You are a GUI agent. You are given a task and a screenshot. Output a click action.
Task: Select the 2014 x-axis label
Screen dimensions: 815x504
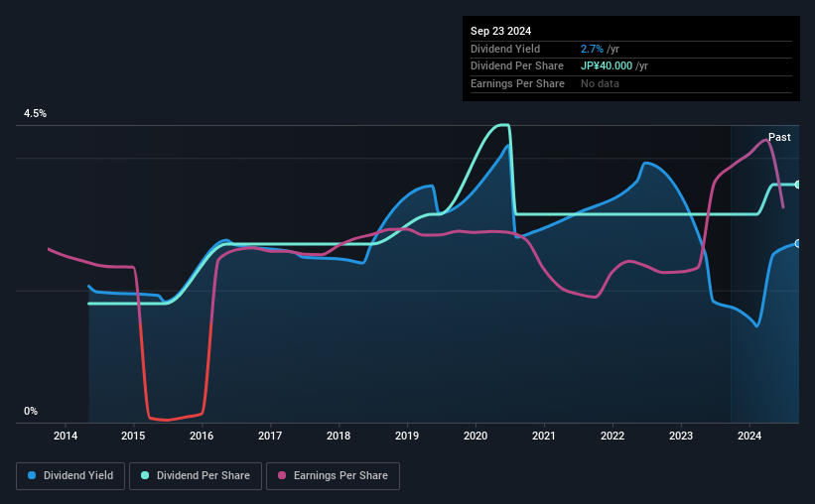coord(66,436)
